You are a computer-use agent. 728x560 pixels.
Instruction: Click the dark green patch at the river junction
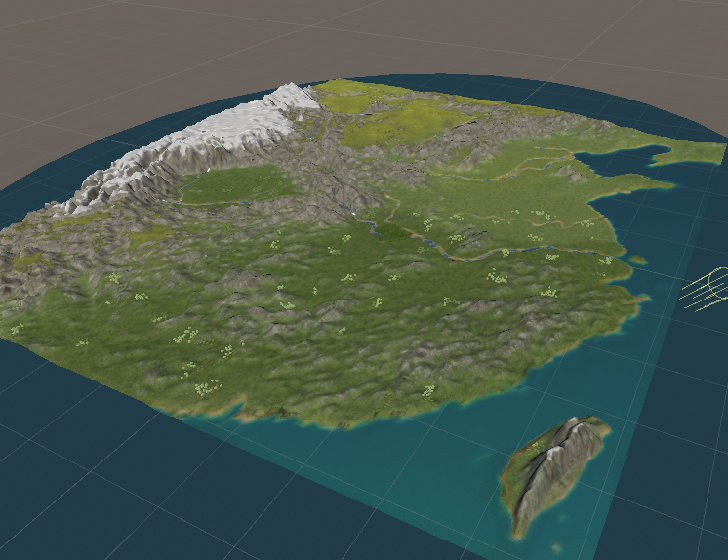393,232
